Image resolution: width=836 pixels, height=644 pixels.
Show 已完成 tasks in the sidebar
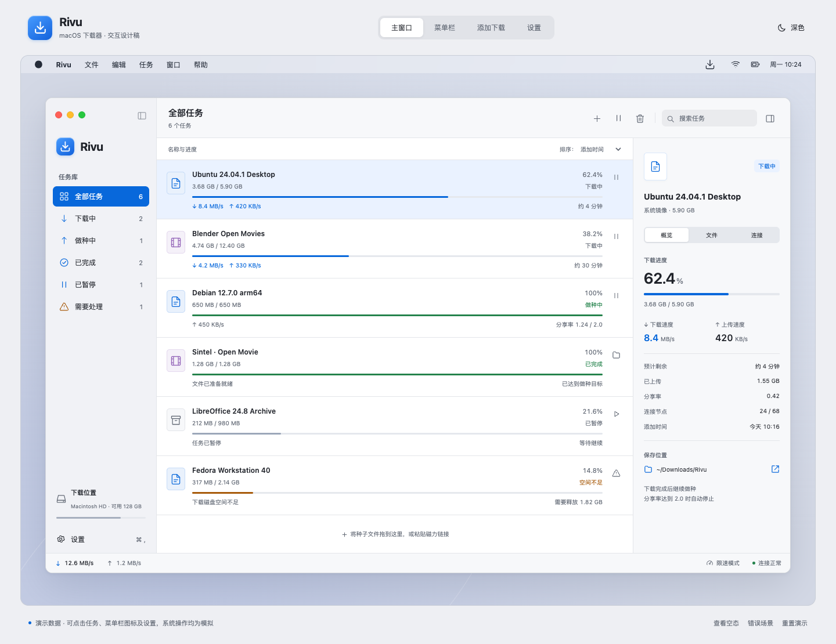101,263
